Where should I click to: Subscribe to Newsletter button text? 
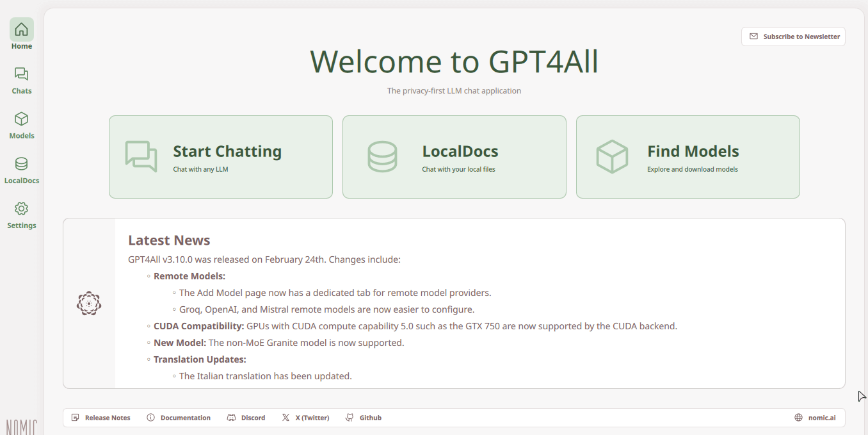pyautogui.click(x=801, y=37)
